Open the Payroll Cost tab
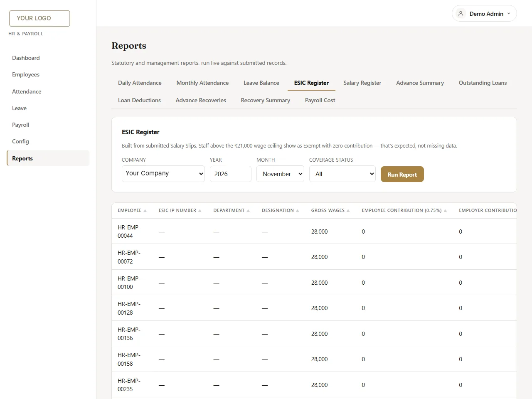532x399 pixels. point(320,100)
